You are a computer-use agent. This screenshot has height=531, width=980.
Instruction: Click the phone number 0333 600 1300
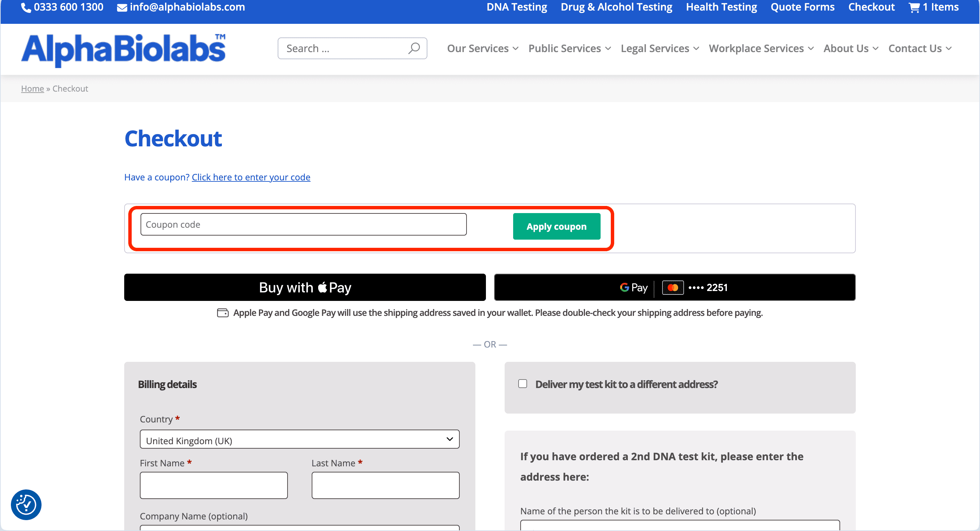[x=68, y=7]
